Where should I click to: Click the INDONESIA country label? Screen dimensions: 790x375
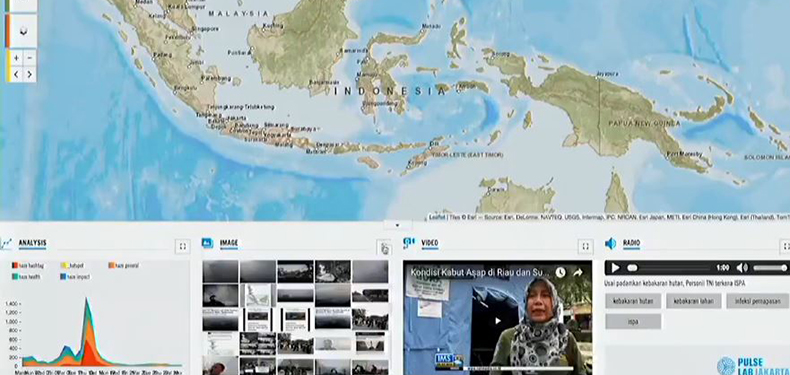point(390,91)
